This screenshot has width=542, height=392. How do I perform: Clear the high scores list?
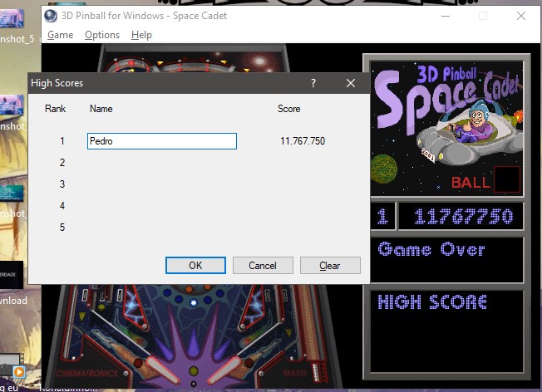pos(330,266)
